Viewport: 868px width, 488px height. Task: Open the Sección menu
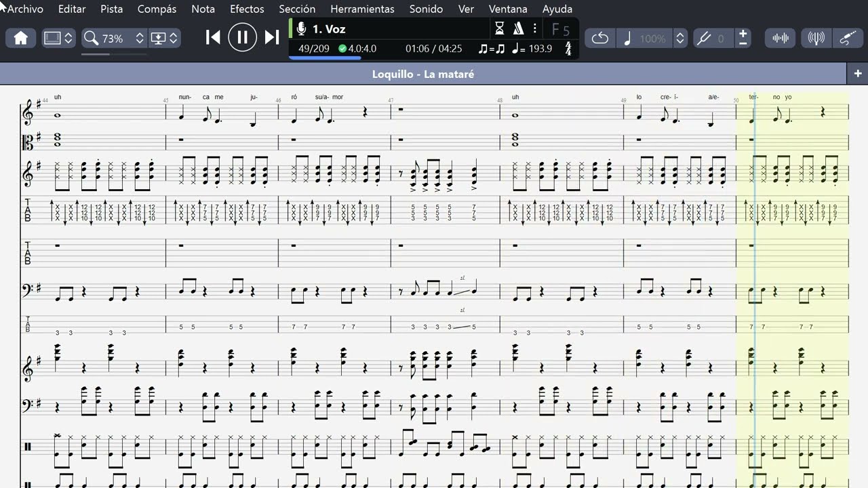tap(297, 9)
